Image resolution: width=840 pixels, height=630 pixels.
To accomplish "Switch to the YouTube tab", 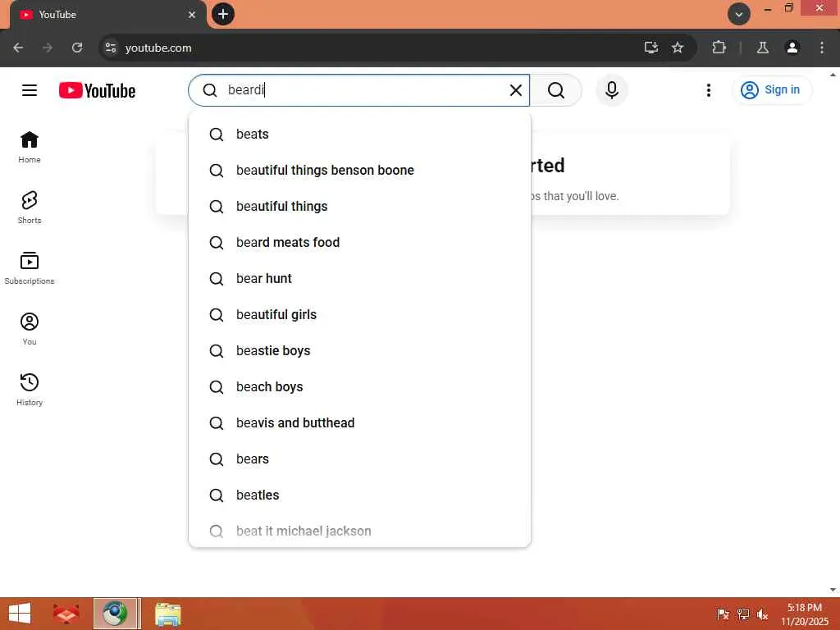I will (107, 15).
